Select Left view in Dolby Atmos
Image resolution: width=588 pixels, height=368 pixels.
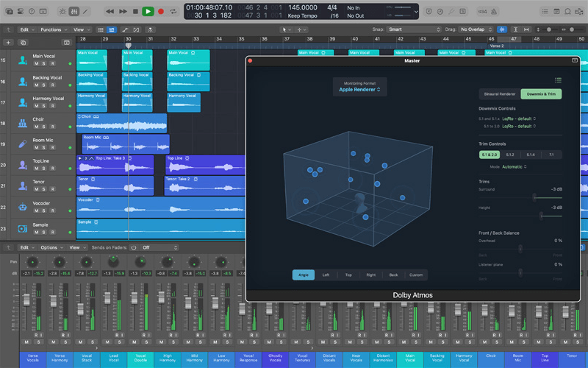(x=326, y=275)
